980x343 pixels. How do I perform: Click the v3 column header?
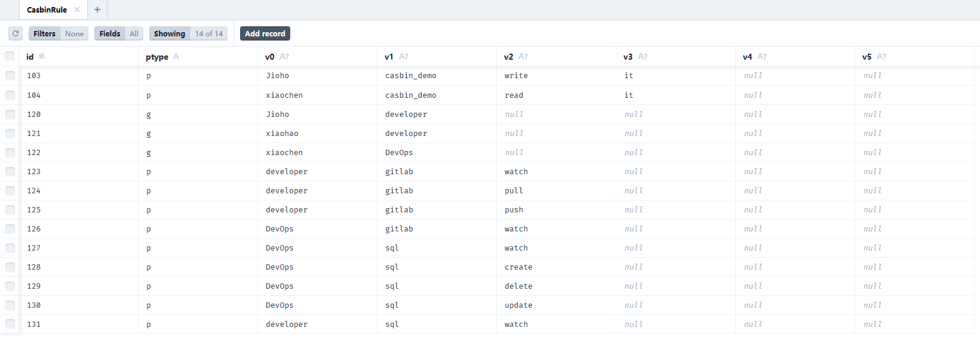tap(628, 57)
